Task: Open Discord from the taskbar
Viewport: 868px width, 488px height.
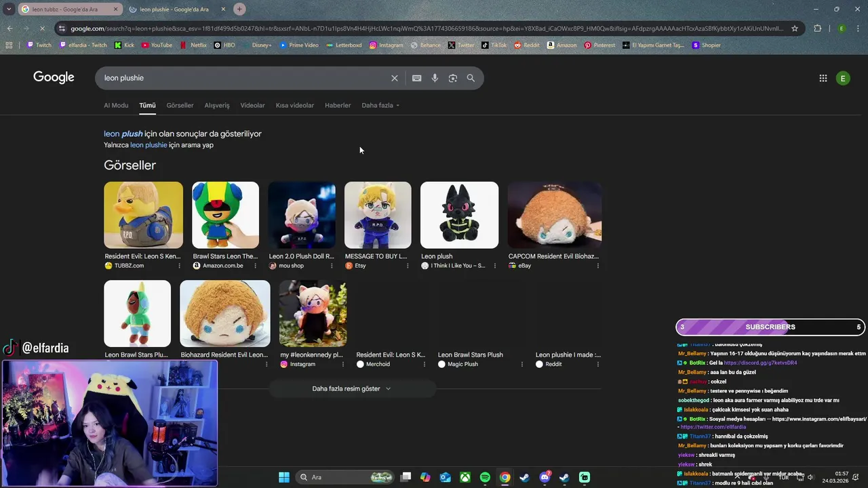Action: 545,477
